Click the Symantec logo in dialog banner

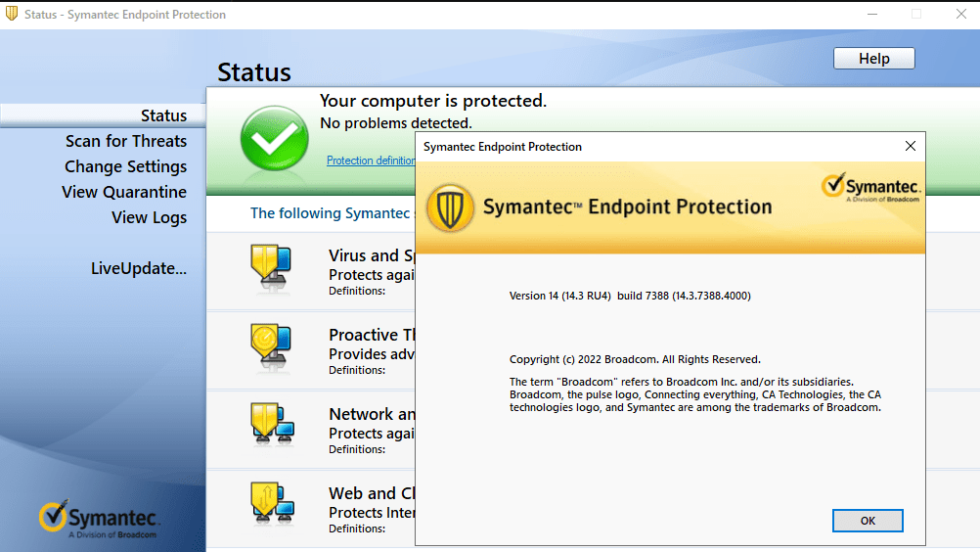point(870,188)
